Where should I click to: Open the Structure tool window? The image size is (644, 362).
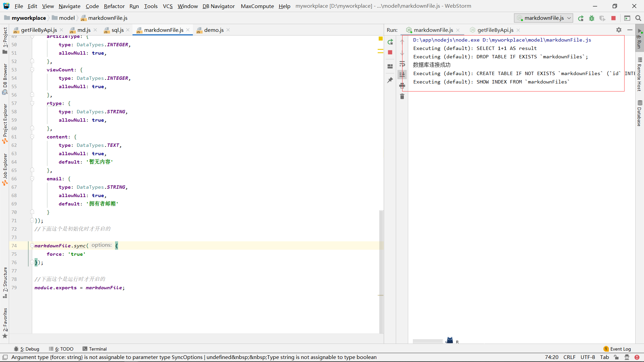(5, 282)
